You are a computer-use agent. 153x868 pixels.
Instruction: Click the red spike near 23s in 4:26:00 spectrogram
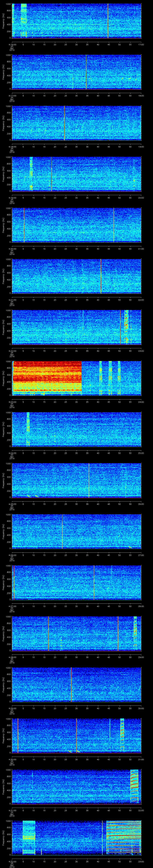coord(62,531)
